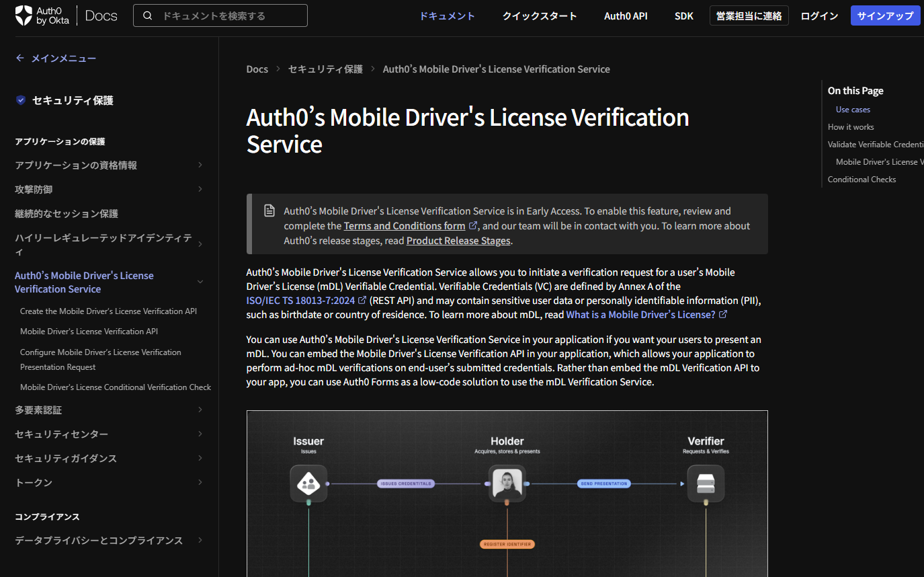Click the external link icon after ISO/IEC TS 18013-7:2024
This screenshot has width=924, height=577.
click(x=363, y=300)
